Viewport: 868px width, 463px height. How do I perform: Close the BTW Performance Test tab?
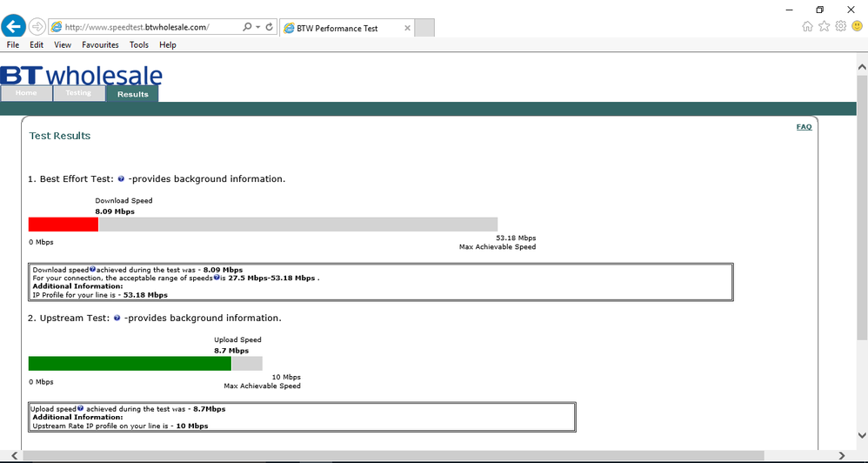coord(407,28)
